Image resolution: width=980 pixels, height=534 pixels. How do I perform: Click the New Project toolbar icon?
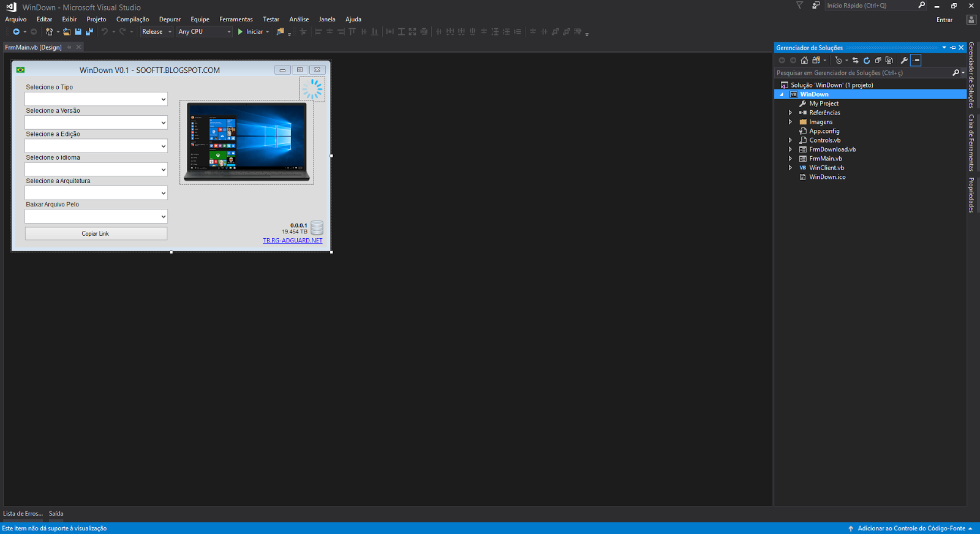[49, 32]
